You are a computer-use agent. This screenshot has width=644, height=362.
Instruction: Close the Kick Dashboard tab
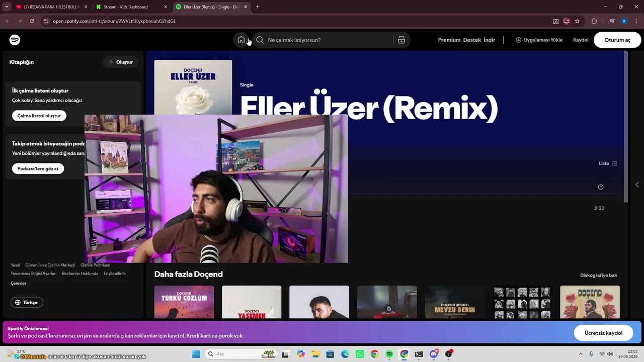[166, 7]
